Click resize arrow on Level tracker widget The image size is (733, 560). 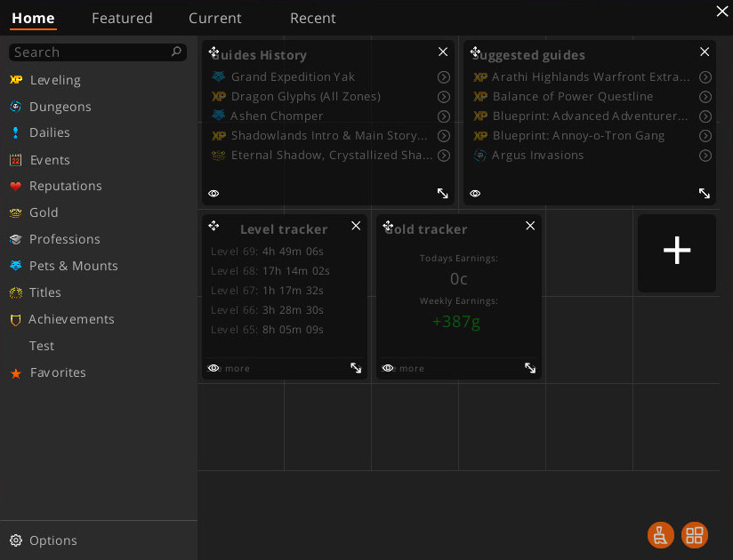[x=356, y=368]
